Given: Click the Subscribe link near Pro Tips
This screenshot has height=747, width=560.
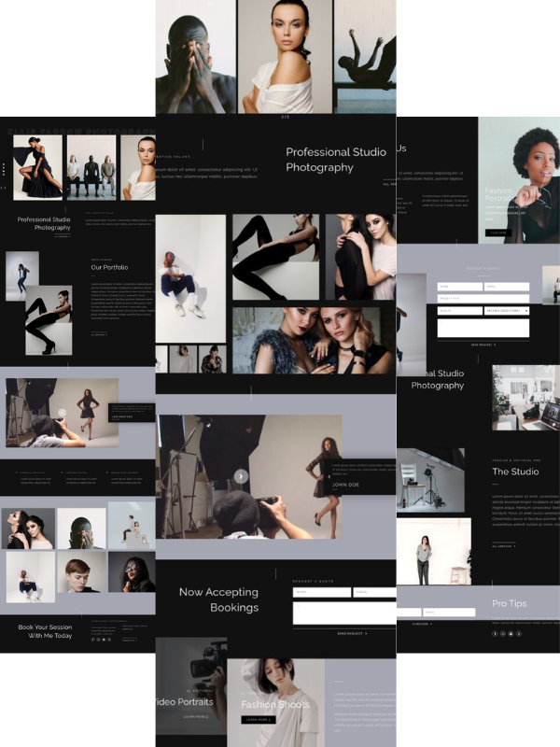Looking at the screenshot, I should (x=421, y=624).
